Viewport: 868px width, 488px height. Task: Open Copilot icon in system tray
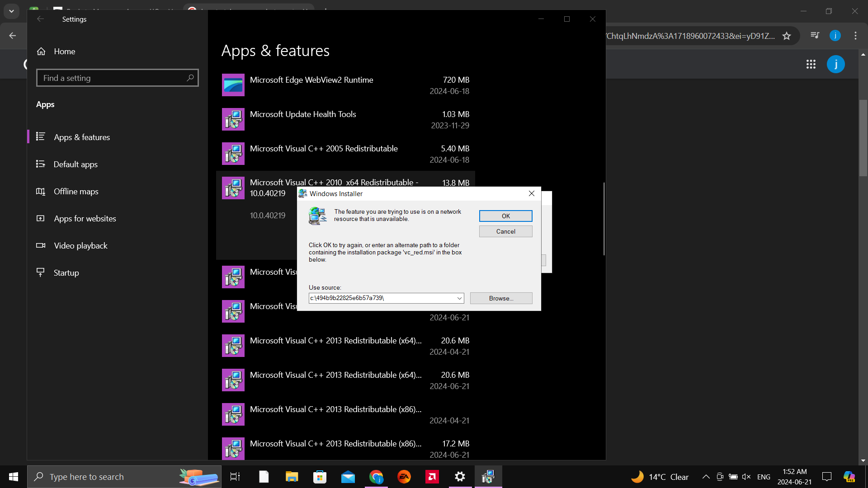click(x=849, y=477)
